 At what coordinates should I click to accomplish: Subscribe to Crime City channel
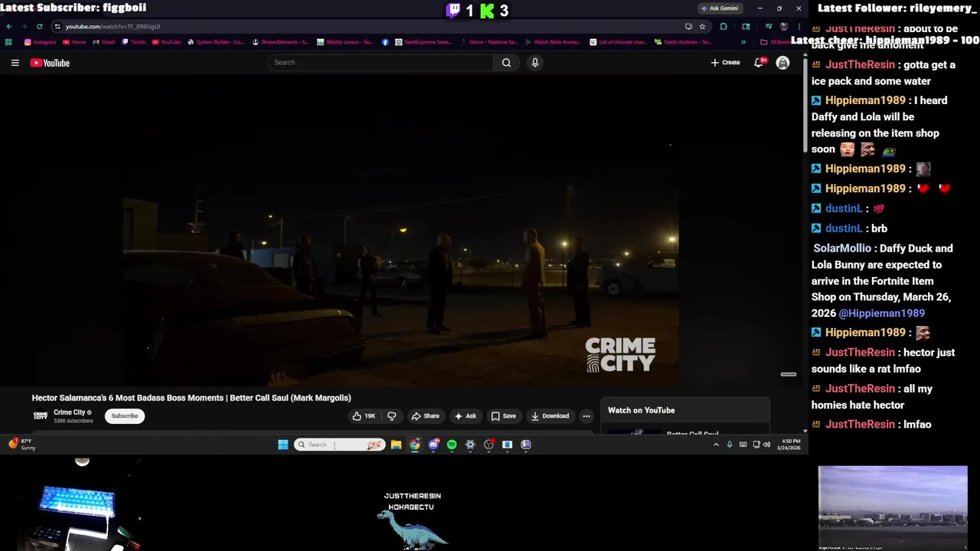pyautogui.click(x=125, y=416)
